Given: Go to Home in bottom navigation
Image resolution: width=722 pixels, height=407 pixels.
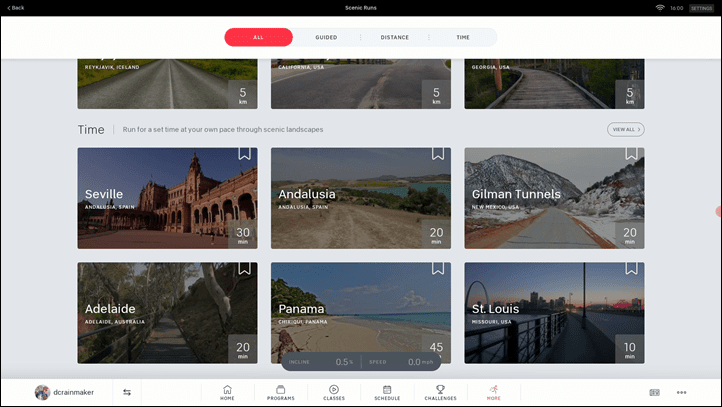Looking at the screenshot, I should point(227,393).
